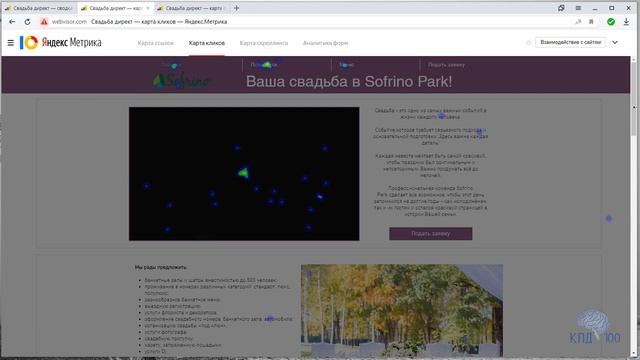Screen dimensions: 640x360
Task: Click the Яндекс Метрика logo
Action: 61,42
